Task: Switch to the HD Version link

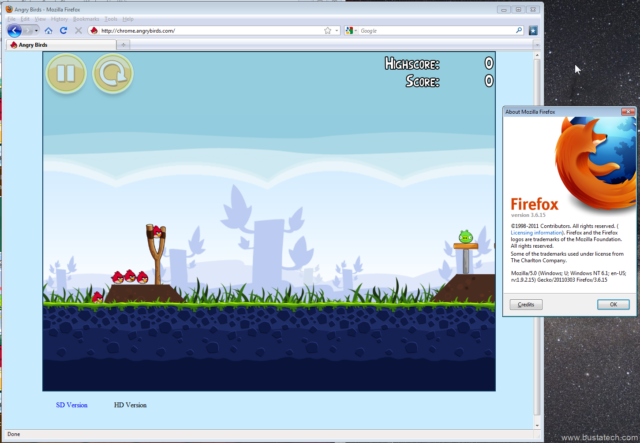Action: click(130, 405)
